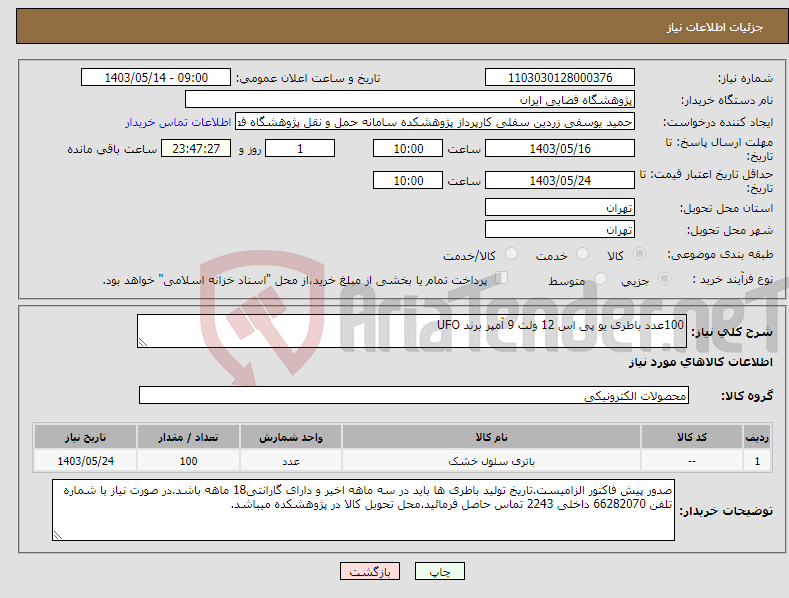This screenshot has width=789, height=598.
Task: Click the تعداد / مقدار column header
Action: point(188,437)
